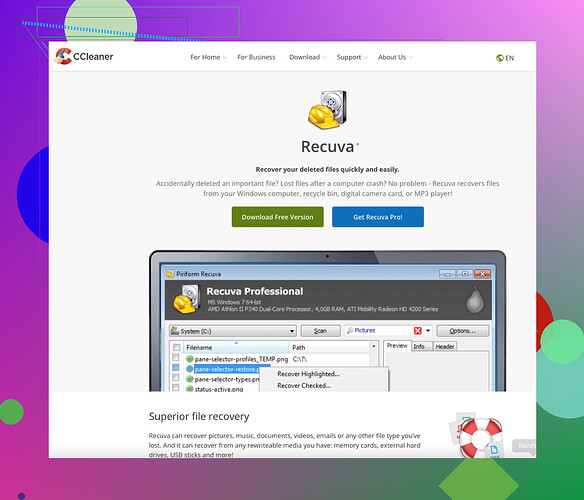Check the box for pane-selector-profiles_TEMP.png

point(176,358)
